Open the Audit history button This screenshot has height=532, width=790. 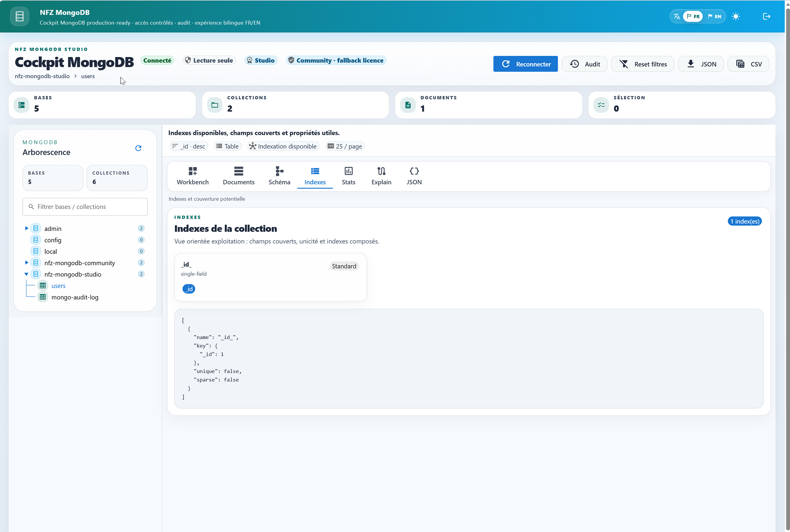point(584,64)
